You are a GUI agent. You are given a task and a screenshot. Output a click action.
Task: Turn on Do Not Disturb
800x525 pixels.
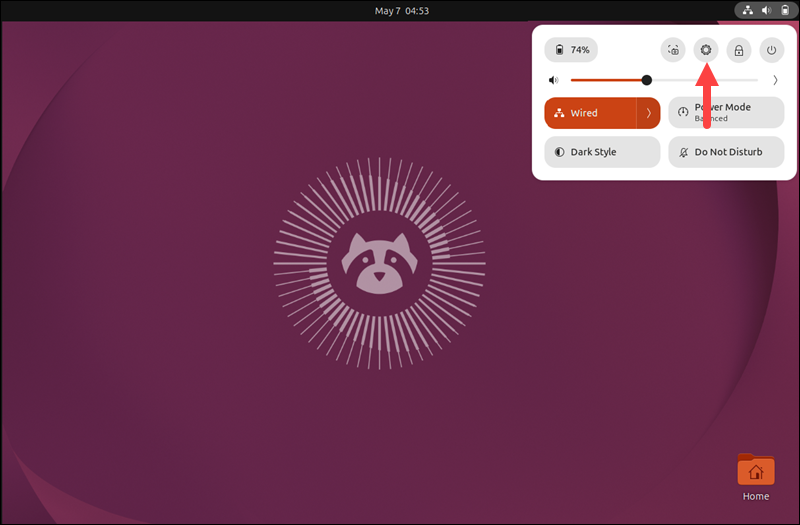pos(726,152)
